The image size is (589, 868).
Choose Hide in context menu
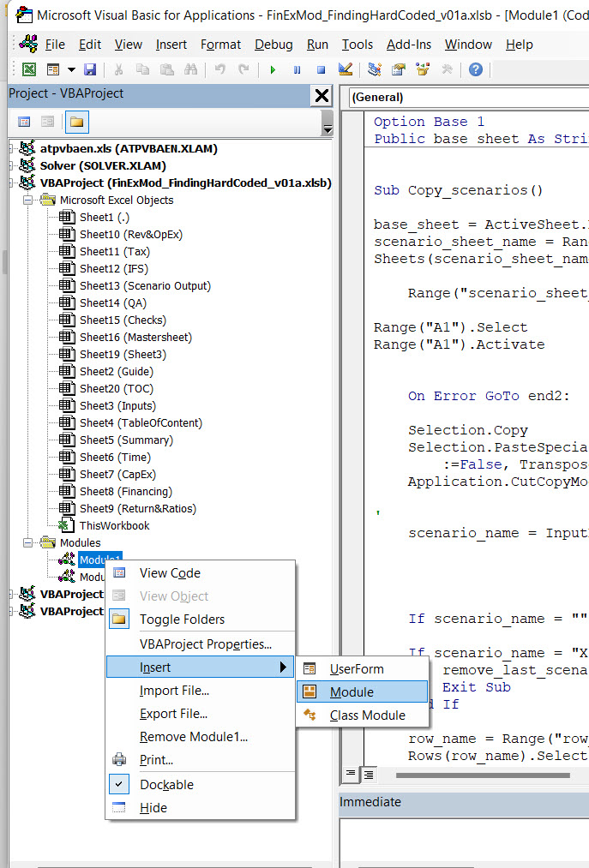coord(200,808)
